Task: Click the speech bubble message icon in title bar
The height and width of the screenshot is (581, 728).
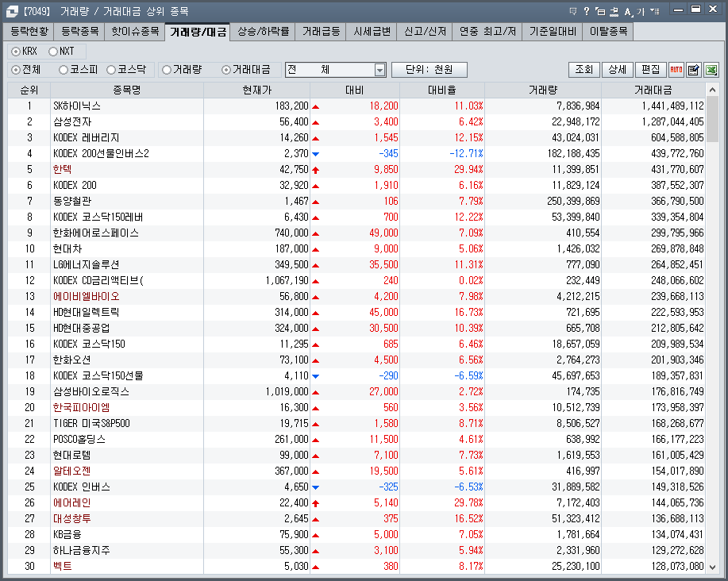Action: coord(573,11)
